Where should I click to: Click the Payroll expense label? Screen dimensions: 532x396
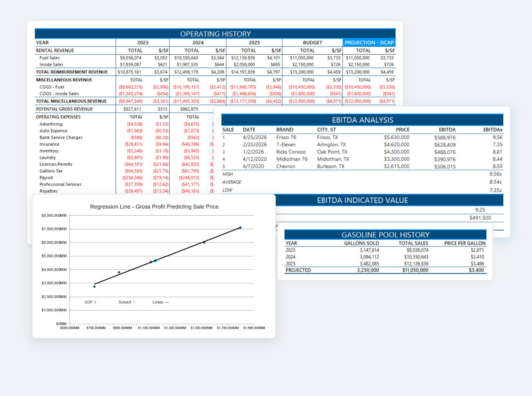coord(46,178)
